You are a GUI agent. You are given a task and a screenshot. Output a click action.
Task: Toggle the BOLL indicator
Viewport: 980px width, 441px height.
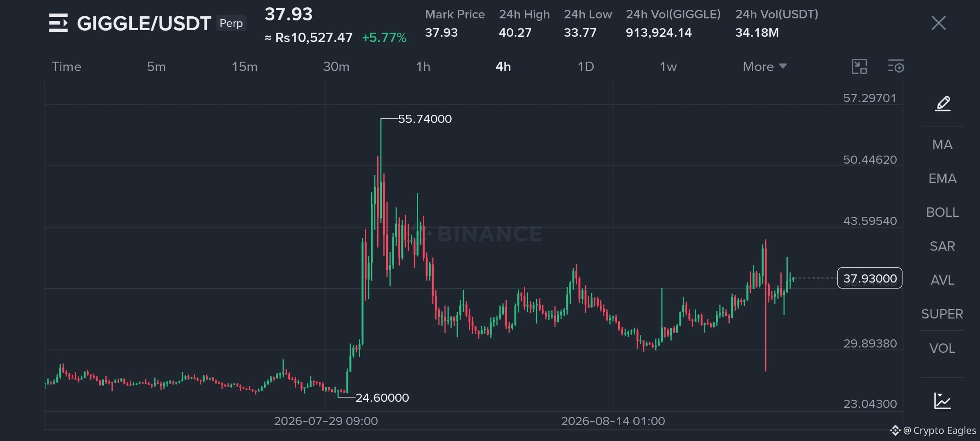[942, 212]
